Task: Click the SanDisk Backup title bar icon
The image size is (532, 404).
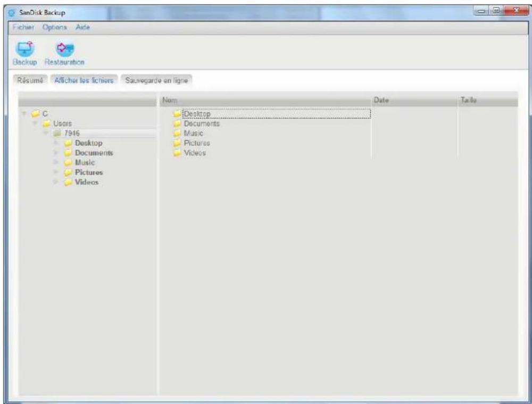Action: pyautogui.click(x=12, y=13)
